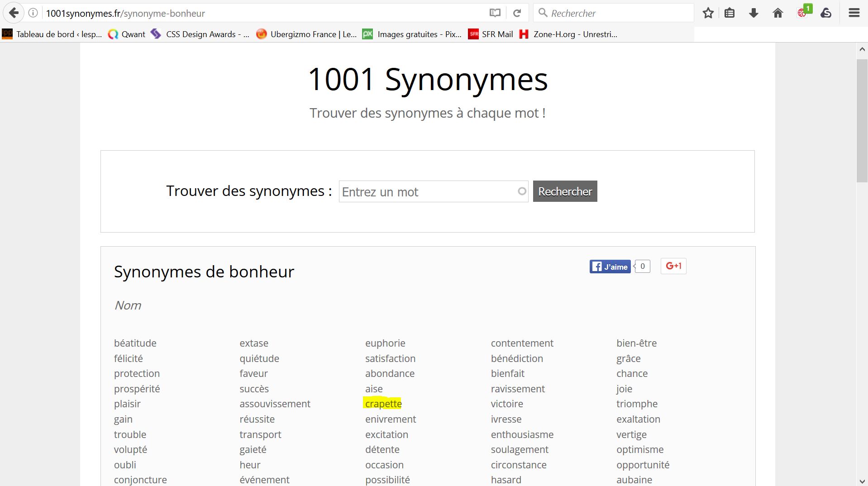Toggle reader view icon in address bar
The image size is (868, 486).
coord(495,13)
